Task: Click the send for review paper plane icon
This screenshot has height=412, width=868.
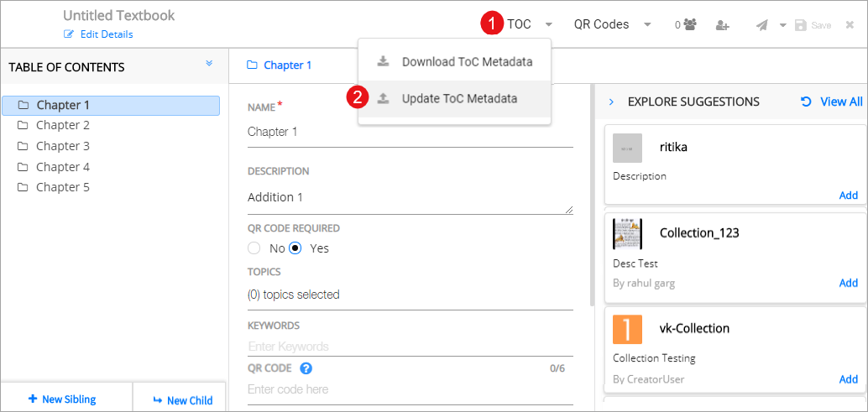Action: pyautogui.click(x=761, y=25)
